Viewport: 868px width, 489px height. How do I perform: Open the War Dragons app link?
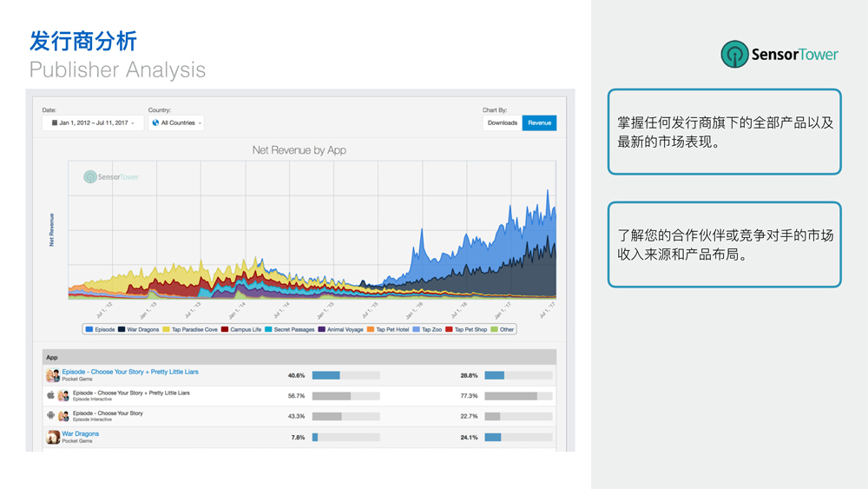pos(81,433)
